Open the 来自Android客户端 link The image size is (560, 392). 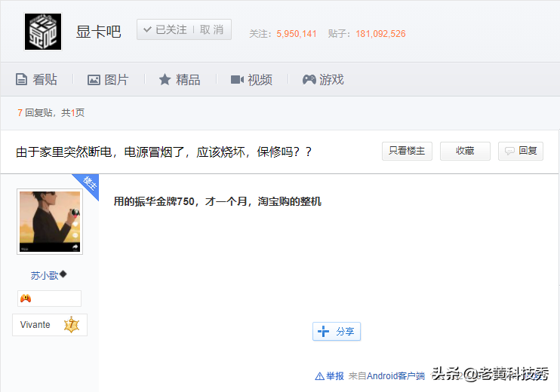pos(386,376)
